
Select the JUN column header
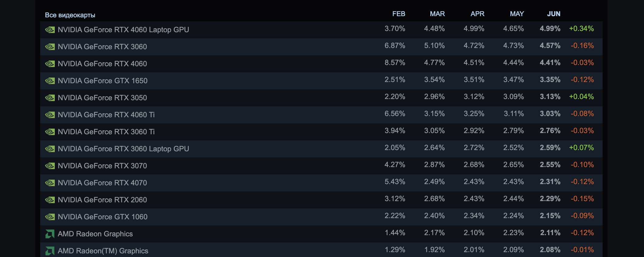coord(554,14)
